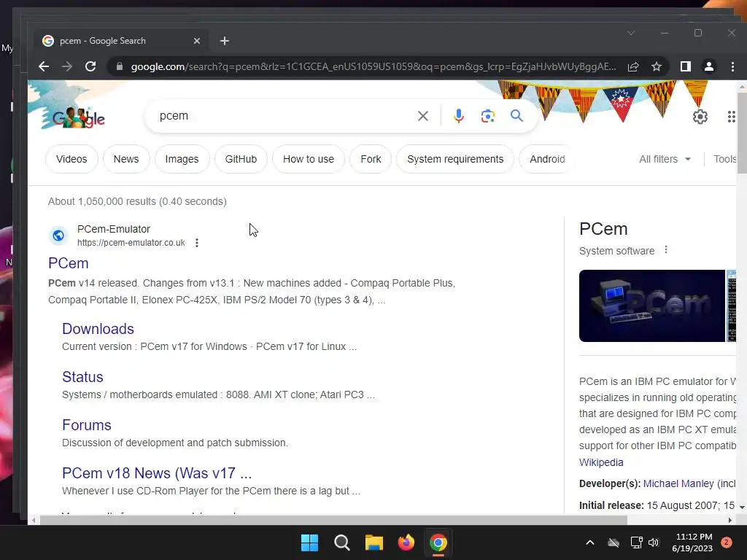This screenshot has width=747, height=560.
Task: Open the All filters dropdown
Action: [x=665, y=159]
